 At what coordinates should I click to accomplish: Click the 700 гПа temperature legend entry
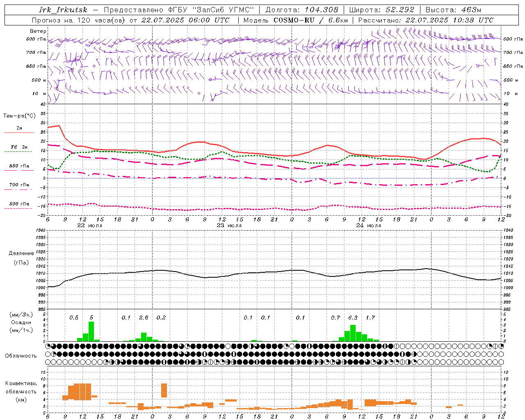point(19,185)
